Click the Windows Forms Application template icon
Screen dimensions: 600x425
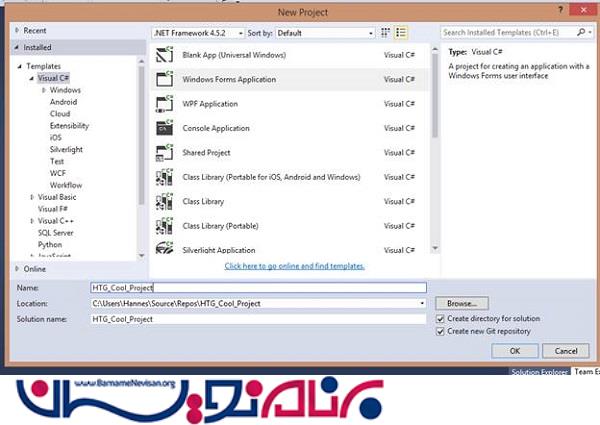click(165, 80)
